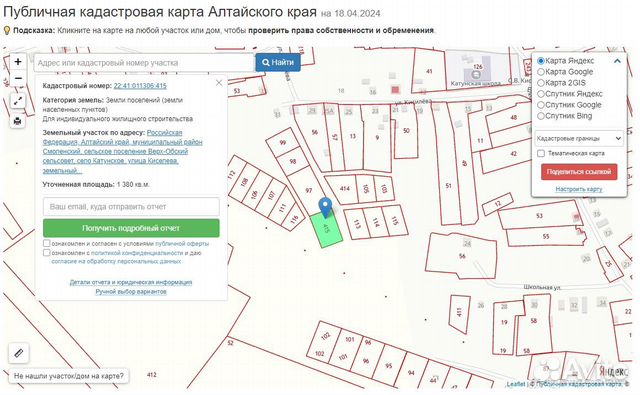Open Кадастровые границы dropdown
Viewport: 640px width, 395px height.
click(579, 138)
